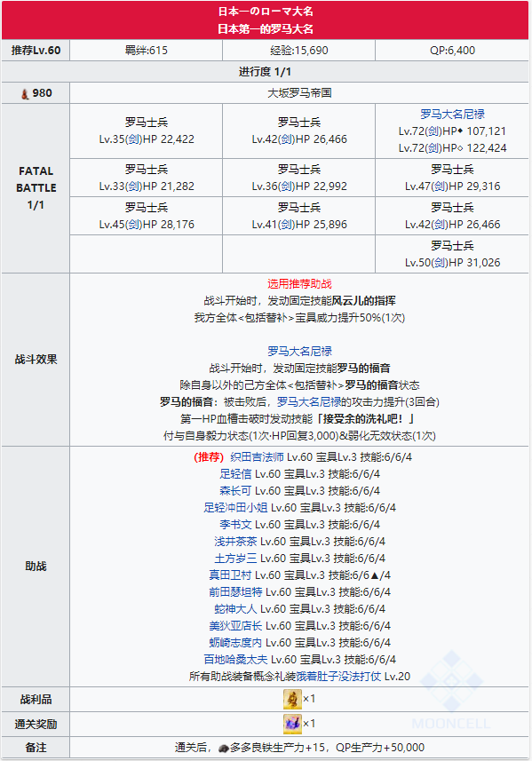The width and height of the screenshot is (532, 761).
Task: Select the 大坂罗马帝国 location text
Action: pyautogui.click(x=299, y=93)
